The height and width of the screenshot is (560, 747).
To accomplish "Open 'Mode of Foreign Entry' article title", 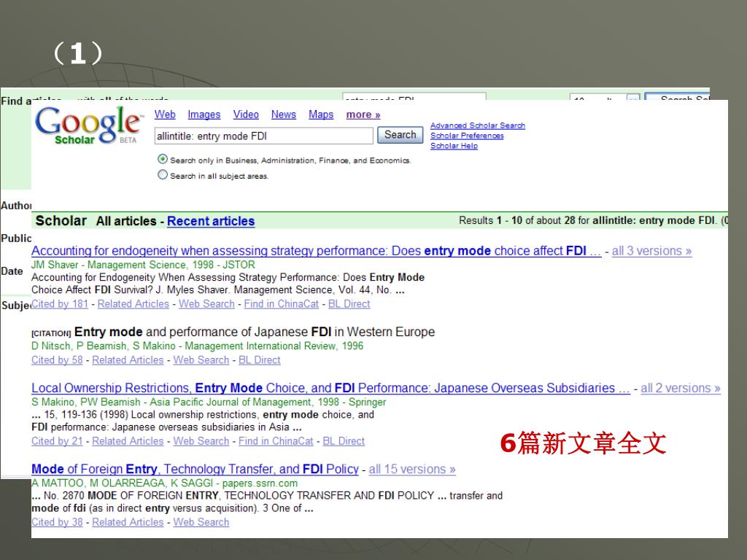I will (x=195, y=469).
